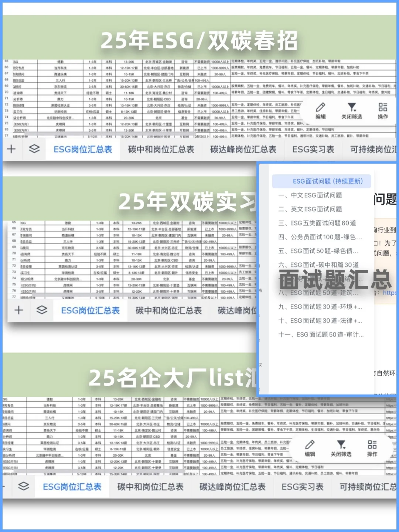399x532 pixels.
Task: Switch to ESG岗位汇总表 tab in 春招 spreadsheet
Action: (x=83, y=150)
